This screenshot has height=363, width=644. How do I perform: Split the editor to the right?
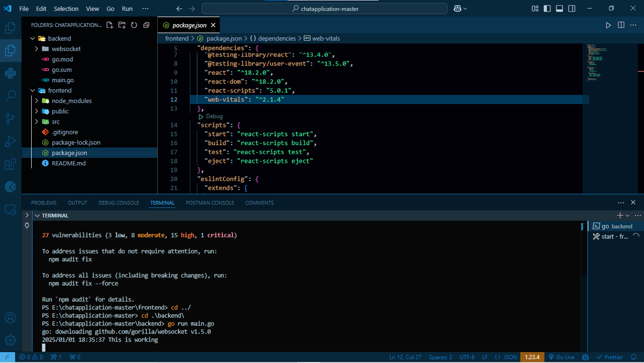pos(621,25)
